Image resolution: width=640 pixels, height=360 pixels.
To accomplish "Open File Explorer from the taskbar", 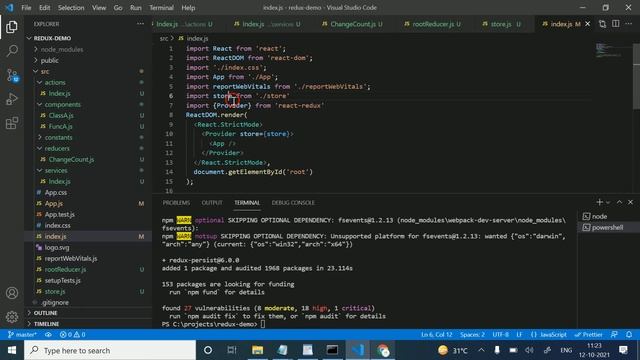I will tap(258, 350).
